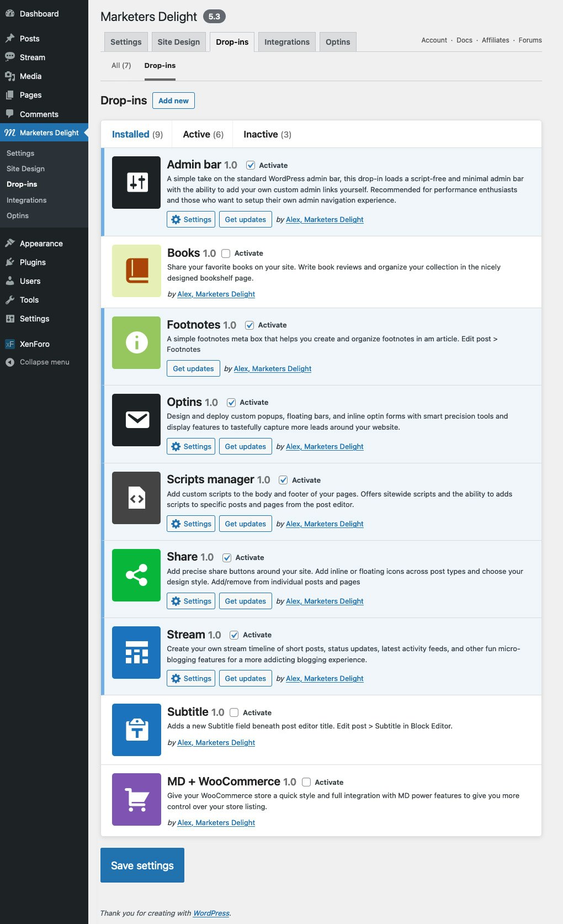Image resolution: width=563 pixels, height=924 pixels.
Task: Click the Appearance brush icon
Action: (x=10, y=243)
